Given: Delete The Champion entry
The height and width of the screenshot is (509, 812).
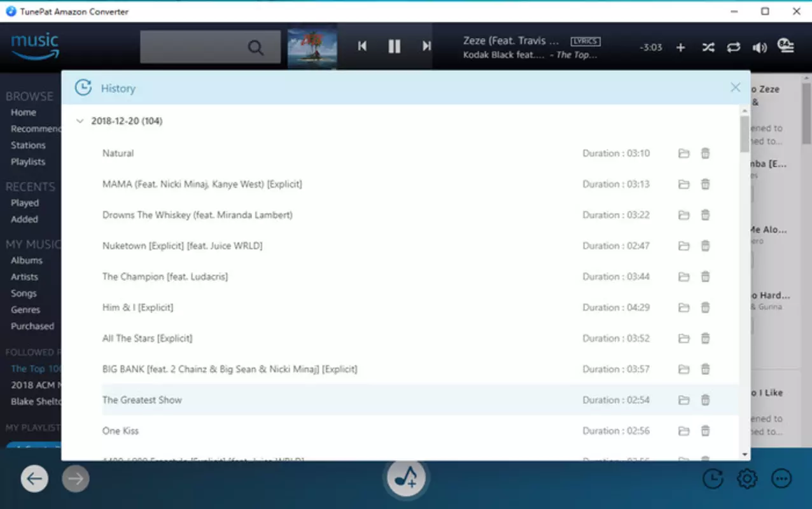Looking at the screenshot, I should click(x=705, y=277).
